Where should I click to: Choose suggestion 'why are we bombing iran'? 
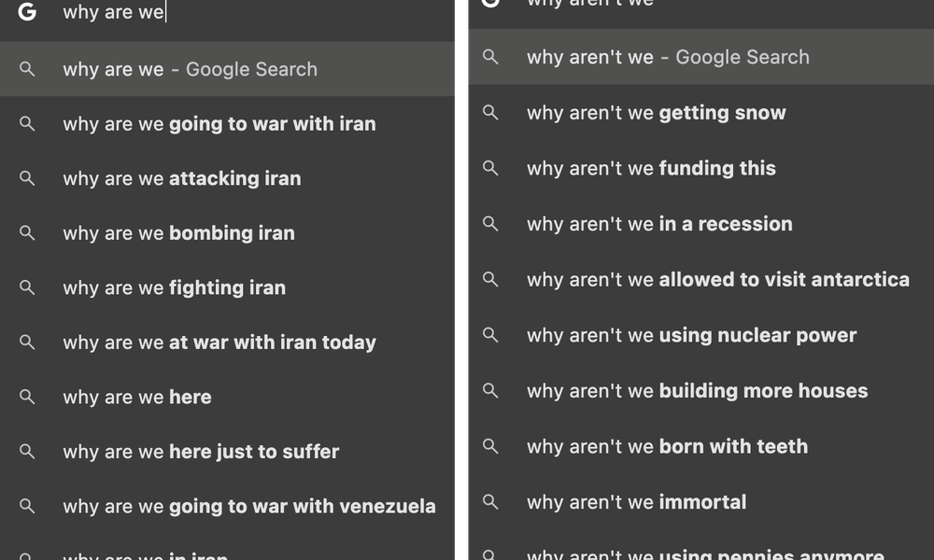(178, 233)
